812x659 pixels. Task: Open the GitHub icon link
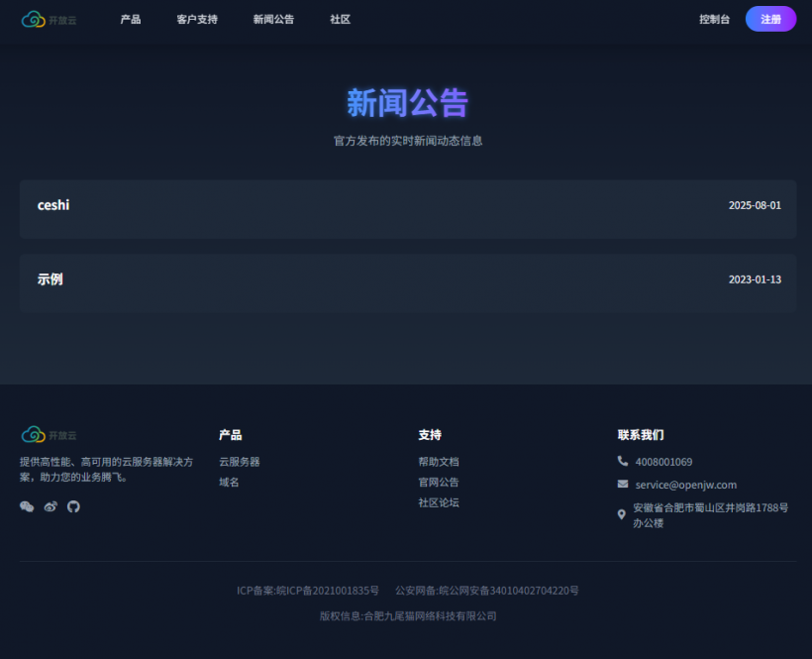73,506
